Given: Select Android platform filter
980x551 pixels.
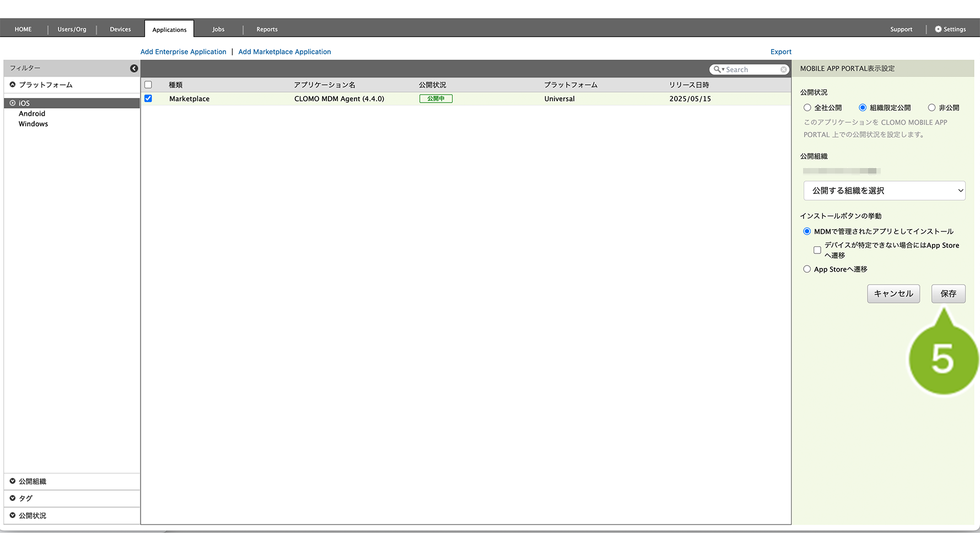Looking at the screenshot, I should pos(32,114).
